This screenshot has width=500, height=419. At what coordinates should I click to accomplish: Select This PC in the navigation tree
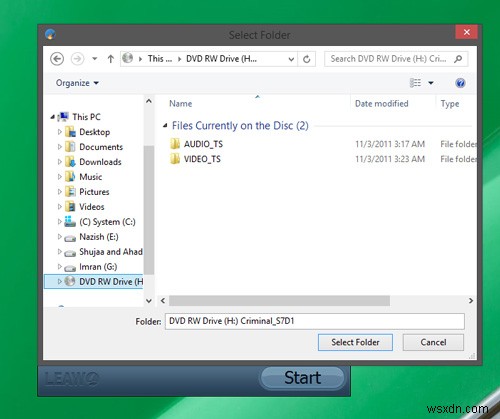[86, 117]
